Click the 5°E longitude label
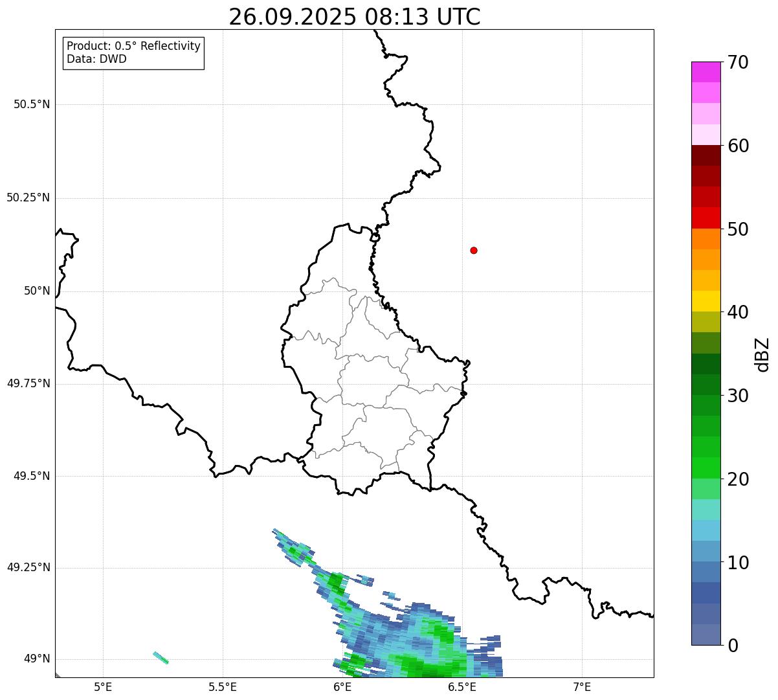The height and width of the screenshot is (700, 778). pyautogui.click(x=103, y=686)
